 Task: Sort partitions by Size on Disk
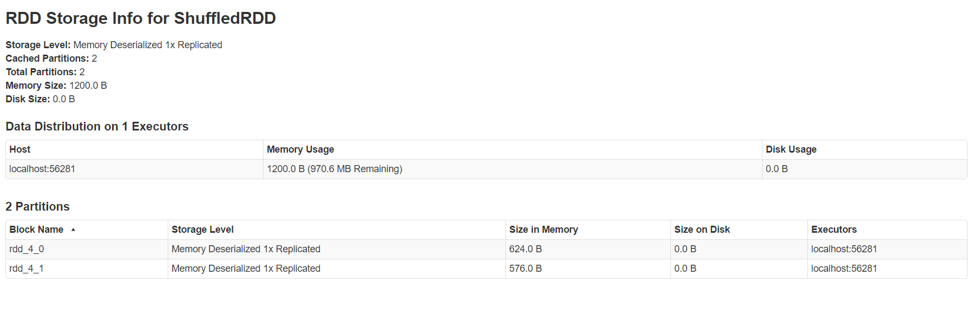coord(702,230)
